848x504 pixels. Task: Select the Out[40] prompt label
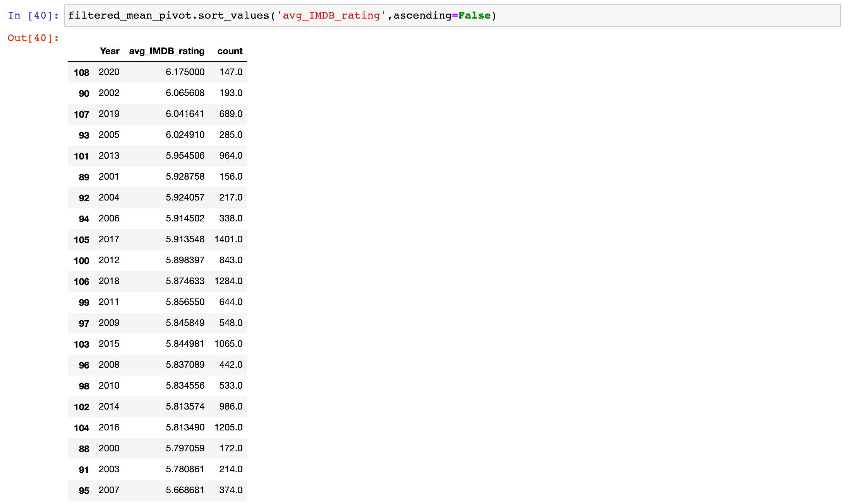[33, 38]
